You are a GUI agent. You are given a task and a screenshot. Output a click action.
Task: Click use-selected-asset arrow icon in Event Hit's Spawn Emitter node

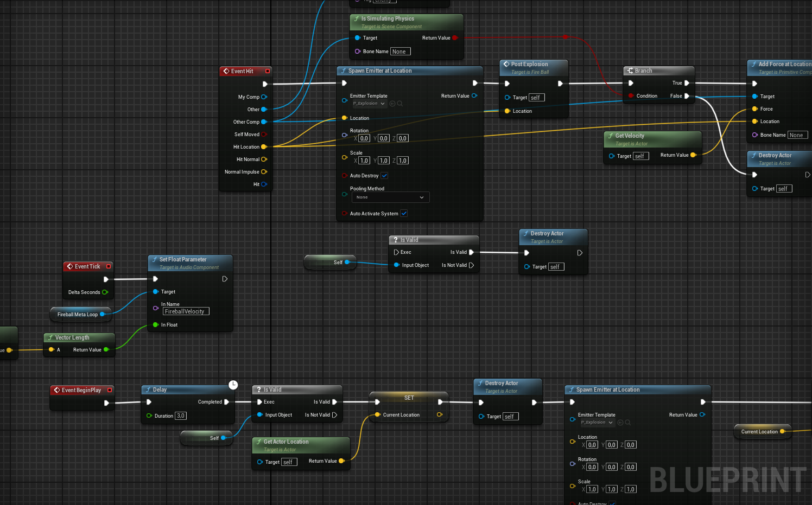pyautogui.click(x=392, y=104)
